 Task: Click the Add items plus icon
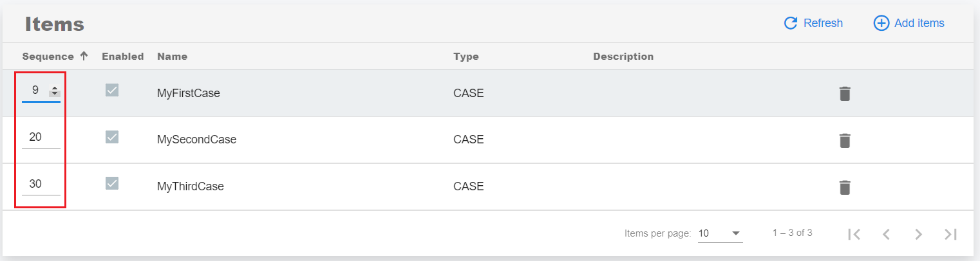[881, 23]
